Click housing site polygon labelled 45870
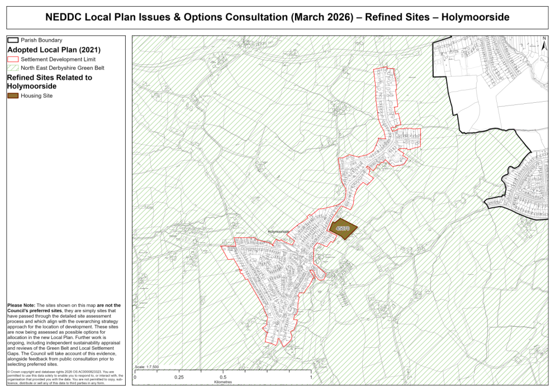The height and width of the screenshot is (392, 555). click(344, 228)
